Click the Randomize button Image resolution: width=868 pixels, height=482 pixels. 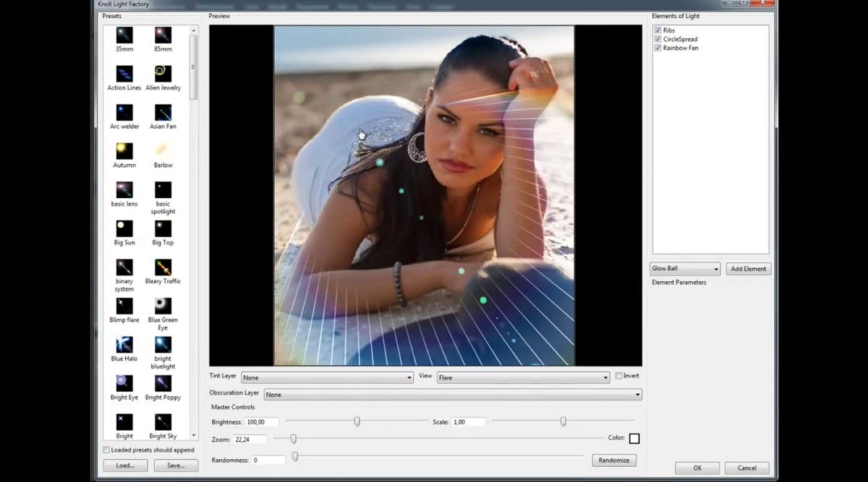(614, 460)
